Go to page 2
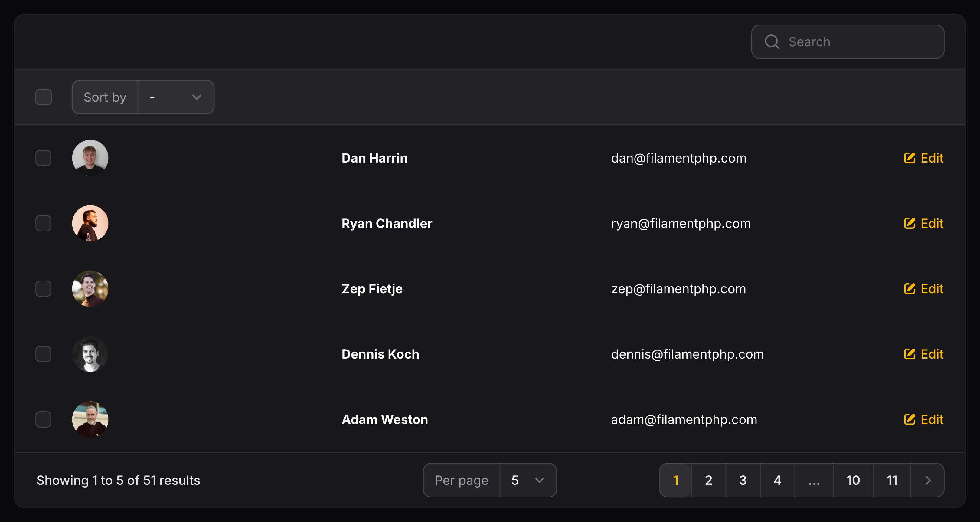This screenshot has width=980, height=522. [708, 480]
